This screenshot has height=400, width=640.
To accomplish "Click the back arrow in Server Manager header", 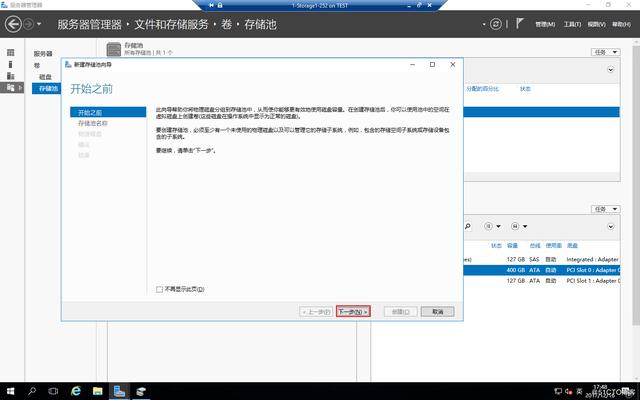I will click(13, 24).
